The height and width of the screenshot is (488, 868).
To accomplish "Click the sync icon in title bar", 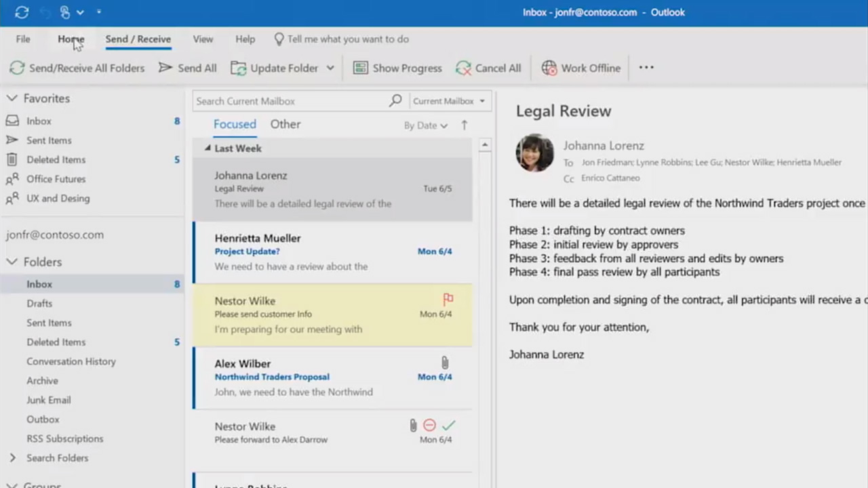I will pyautogui.click(x=22, y=12).
